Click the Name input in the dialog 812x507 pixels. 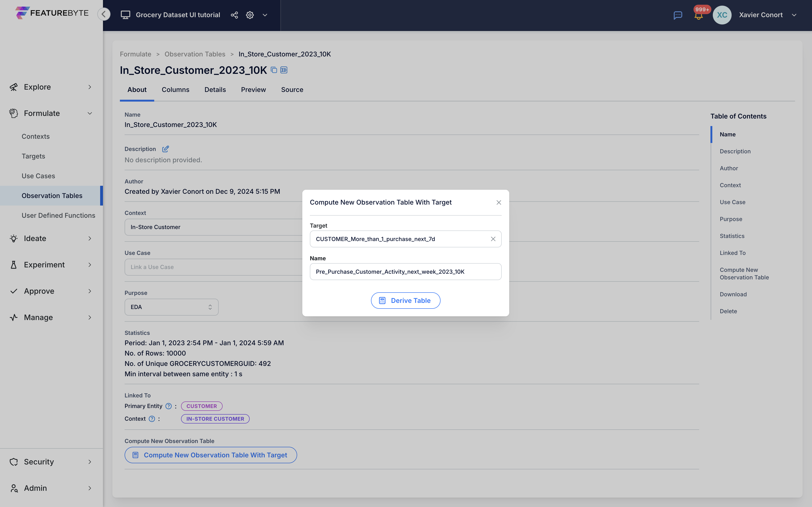coord(406,272)
